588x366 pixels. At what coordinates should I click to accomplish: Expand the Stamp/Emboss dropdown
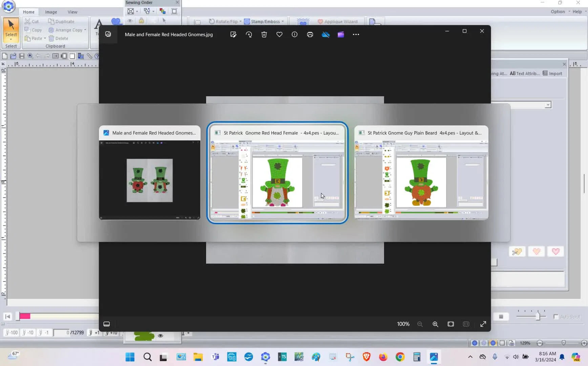283,21
